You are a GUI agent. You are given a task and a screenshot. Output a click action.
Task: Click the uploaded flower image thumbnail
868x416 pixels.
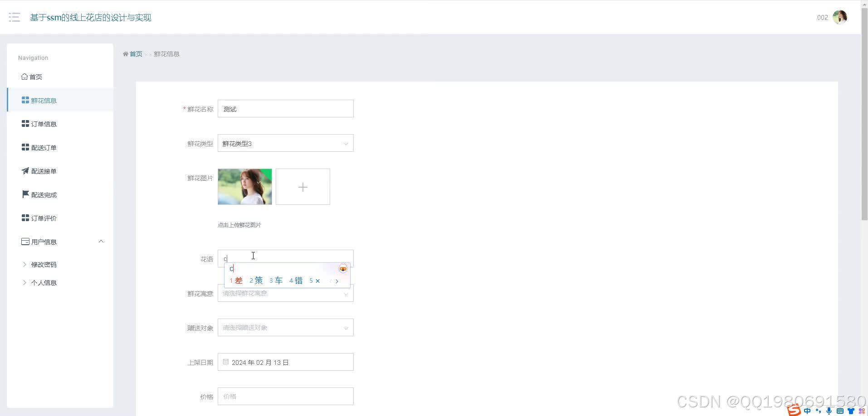(x=245, y=187)
